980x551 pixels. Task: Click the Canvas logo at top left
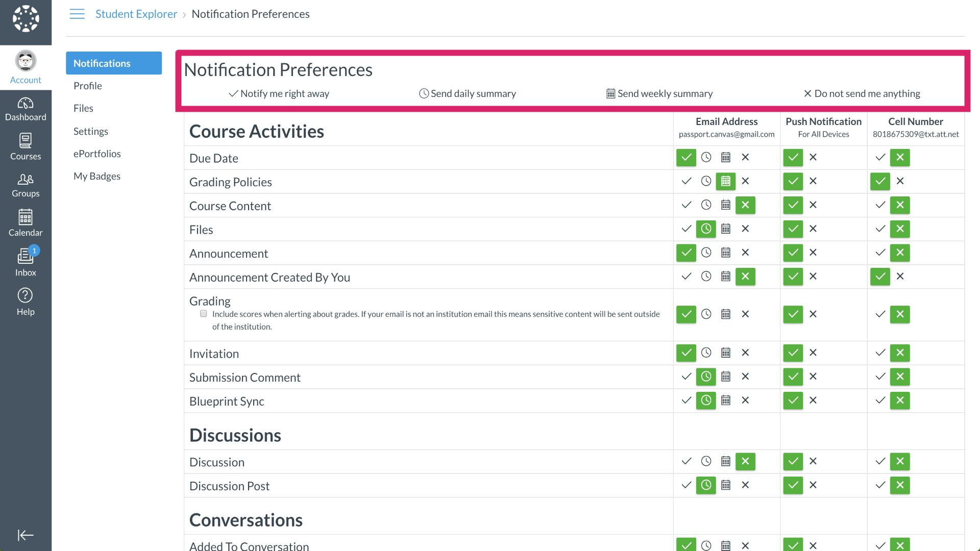26,19
